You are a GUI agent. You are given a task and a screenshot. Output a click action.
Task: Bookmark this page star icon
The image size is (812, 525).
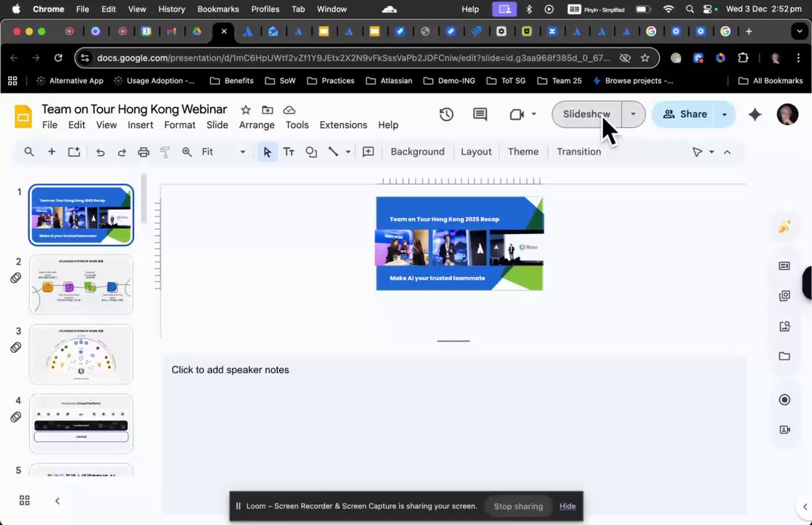[x=645, y=58]
